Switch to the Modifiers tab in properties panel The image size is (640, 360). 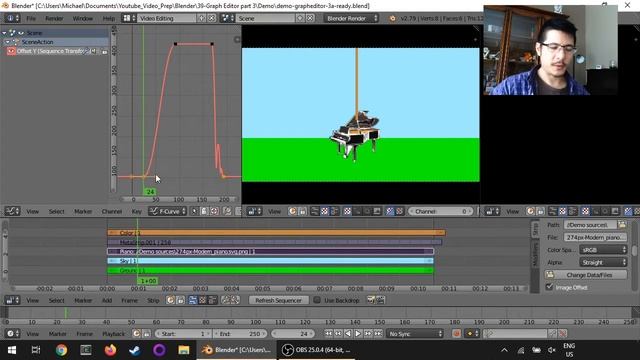click(535, 253)
